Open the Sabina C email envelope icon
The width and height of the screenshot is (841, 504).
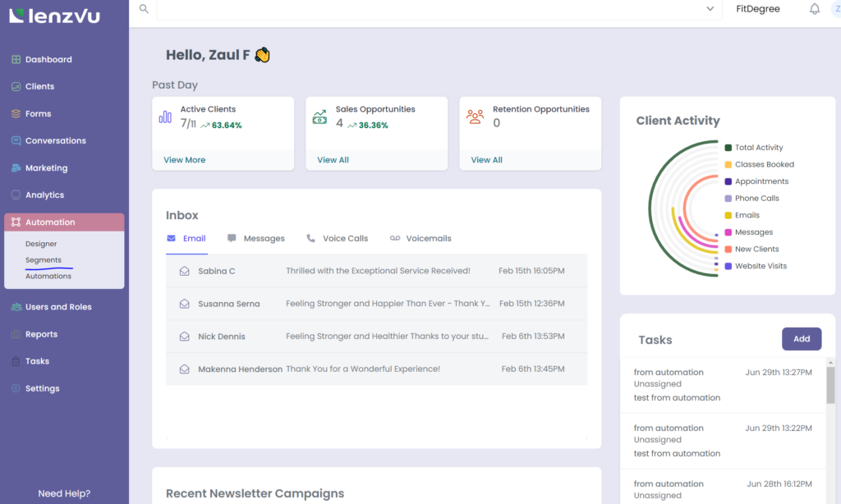(x=185, y=271)
